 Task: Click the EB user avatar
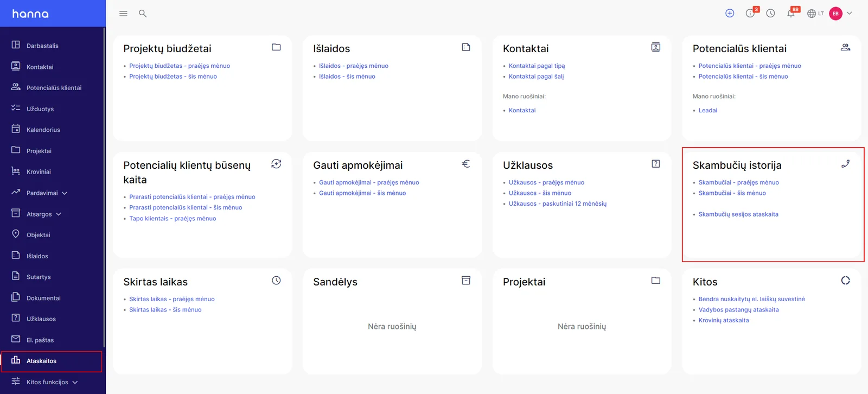tap(835, 14)
